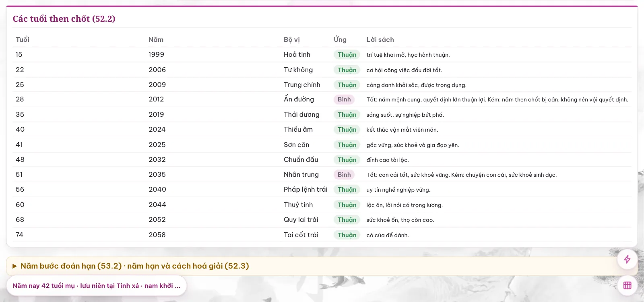The image size is (644, 302).
Task: Select the Chuẩn đầu row text
Action: click(301, 159)
